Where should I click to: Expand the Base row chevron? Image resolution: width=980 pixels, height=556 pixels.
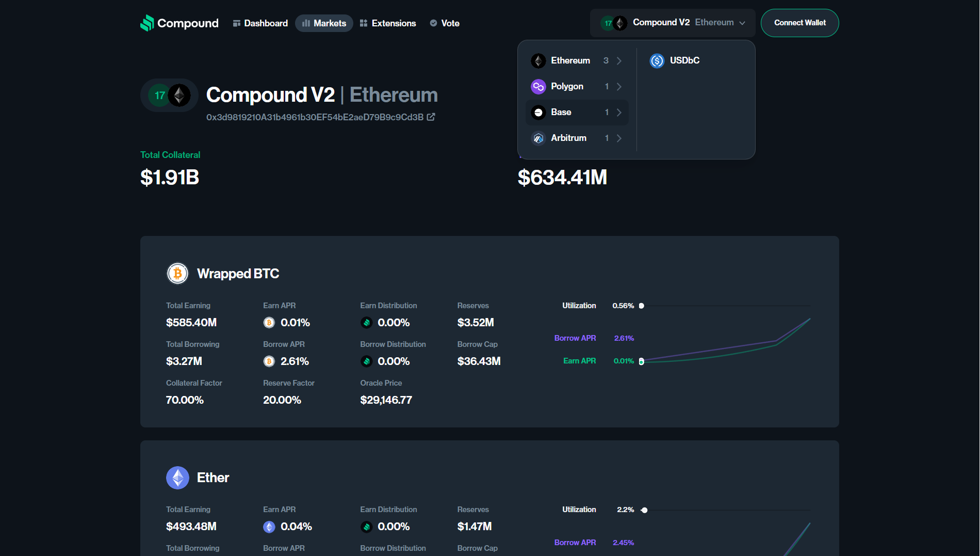point(619,113)
